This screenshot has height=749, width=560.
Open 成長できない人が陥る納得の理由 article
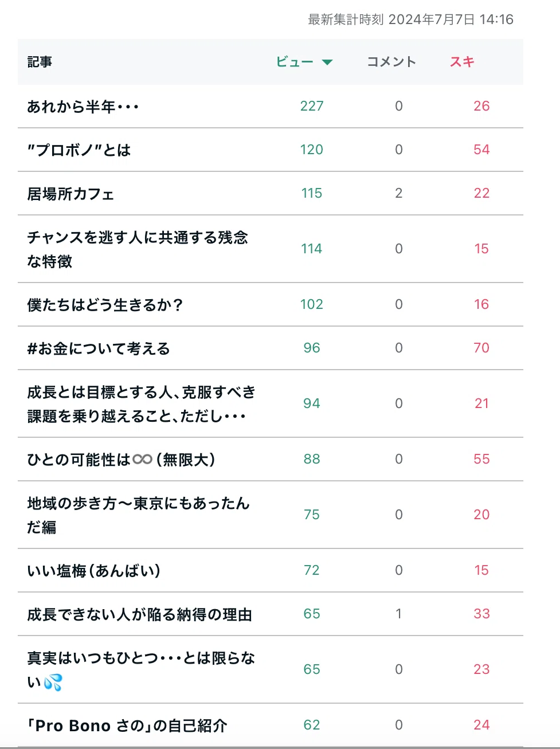(x=140, y=614)
